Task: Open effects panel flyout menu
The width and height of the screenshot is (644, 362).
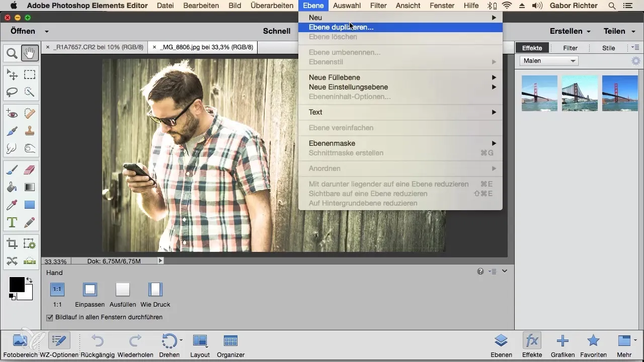Action: click(x=636, y=47)
